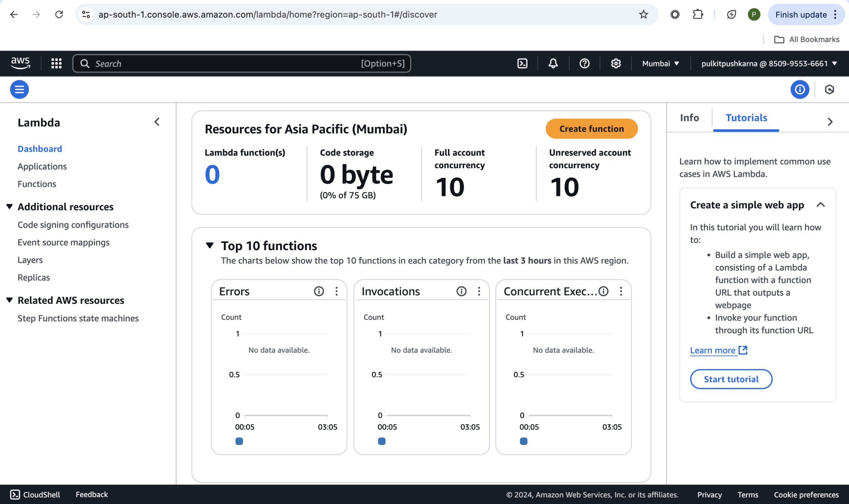Open the settings gear icon
The width and height of the screenshot is (849, 504).
click(616, 63)
